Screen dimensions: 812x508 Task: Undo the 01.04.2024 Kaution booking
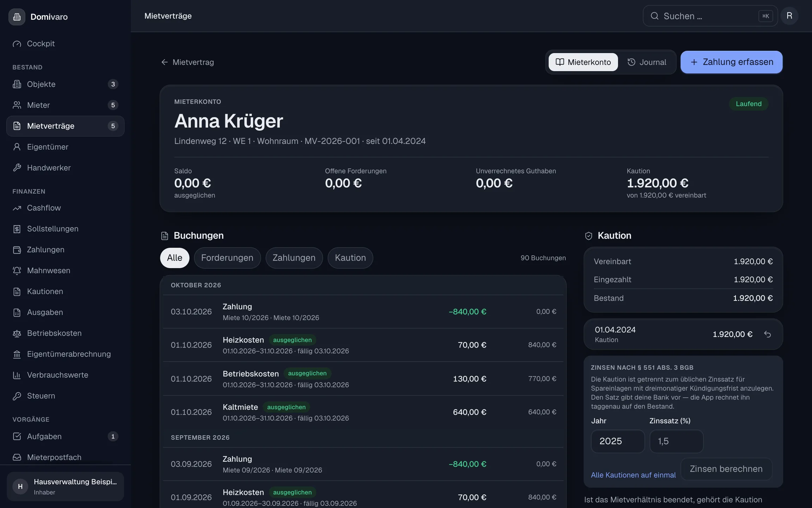click(x=768, y=334)
